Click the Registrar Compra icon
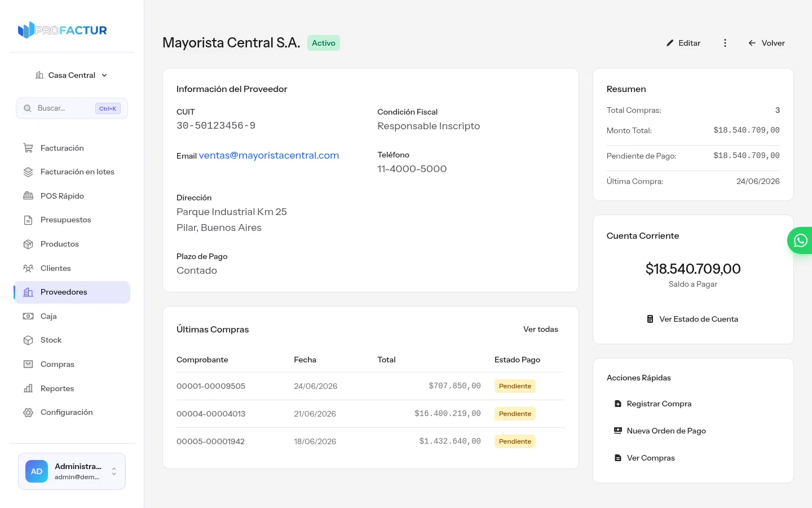Viewport: 812px width, 508px height. (617, 404)
